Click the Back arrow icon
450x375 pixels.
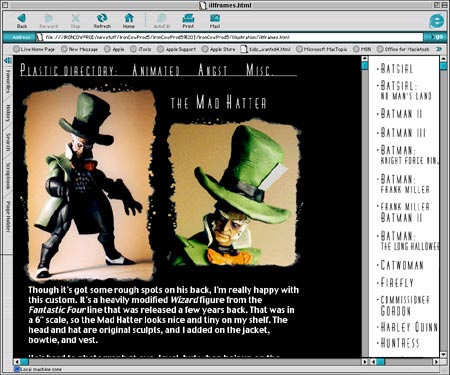22,18
